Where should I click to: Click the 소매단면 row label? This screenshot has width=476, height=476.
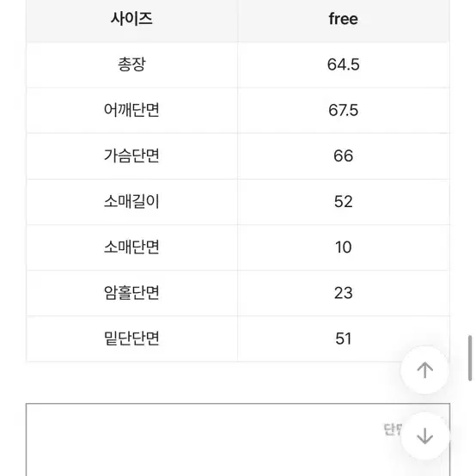(131, 247)
